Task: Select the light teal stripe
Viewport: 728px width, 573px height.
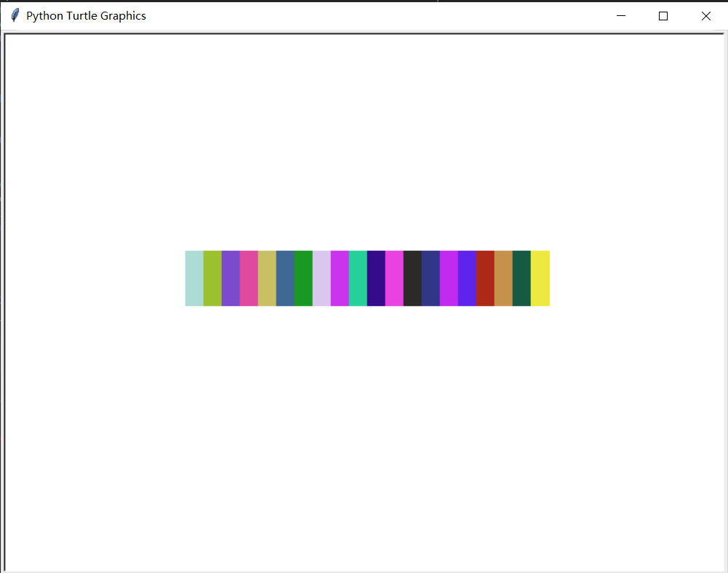Action: point(194,279)
